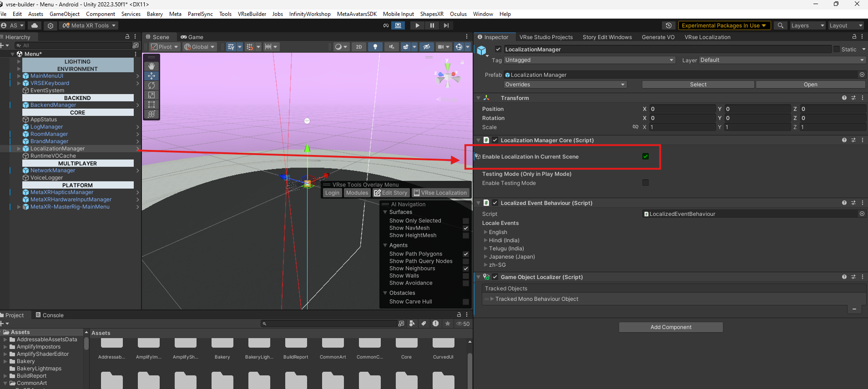Toggle Show Only Selected checkbox
Viewport: 868px width, 389px height.
point(466,221)
